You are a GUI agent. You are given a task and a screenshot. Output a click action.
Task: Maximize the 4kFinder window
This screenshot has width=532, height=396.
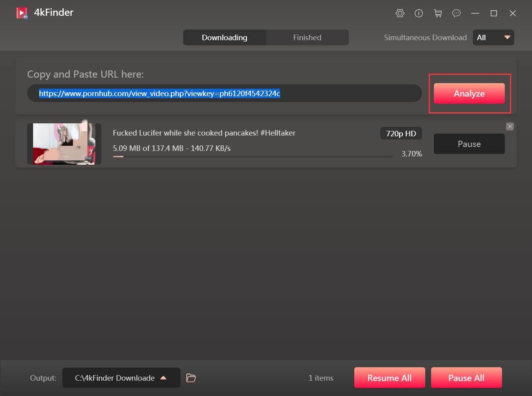click(494, 13)
